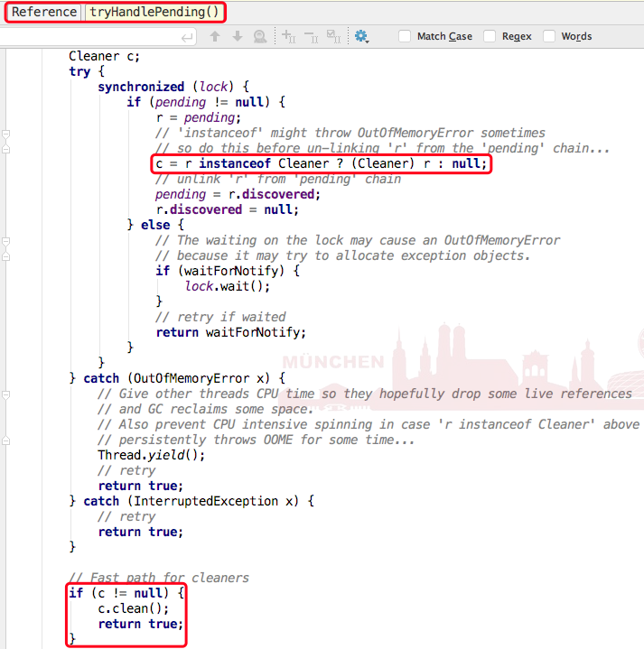Go to next occurrence with down arrow

pos(238,36)
